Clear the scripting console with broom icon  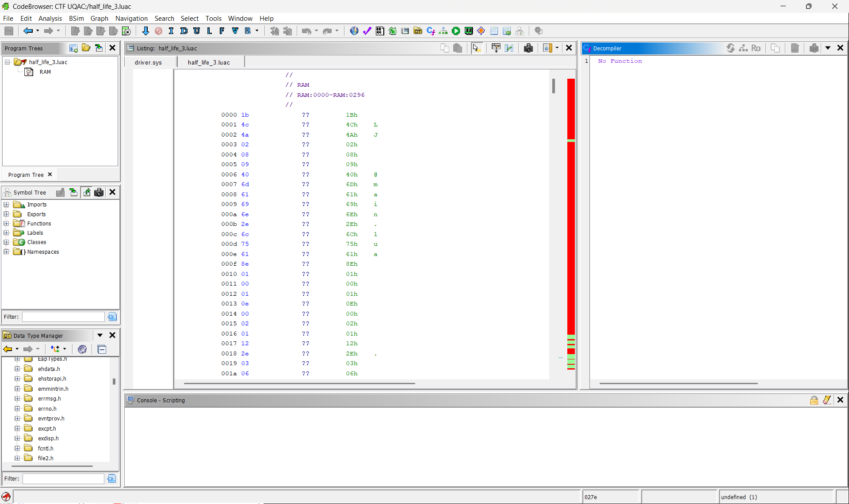(827, 400)
